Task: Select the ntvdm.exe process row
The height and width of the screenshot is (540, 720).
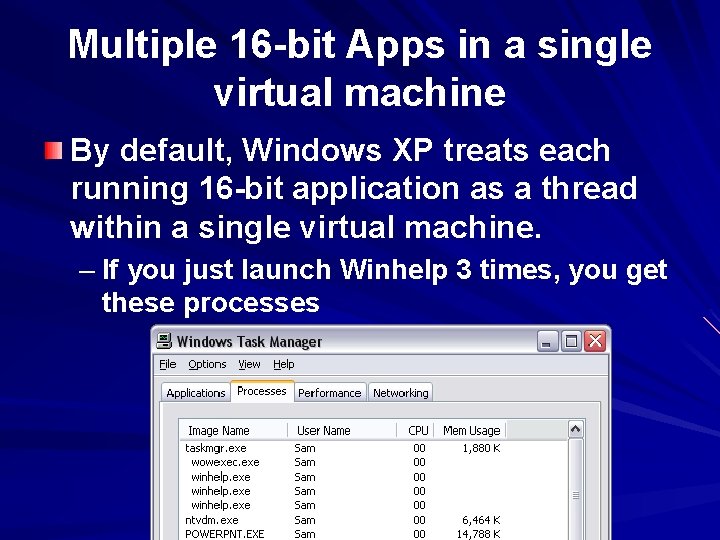Action: tap(374, 520)
